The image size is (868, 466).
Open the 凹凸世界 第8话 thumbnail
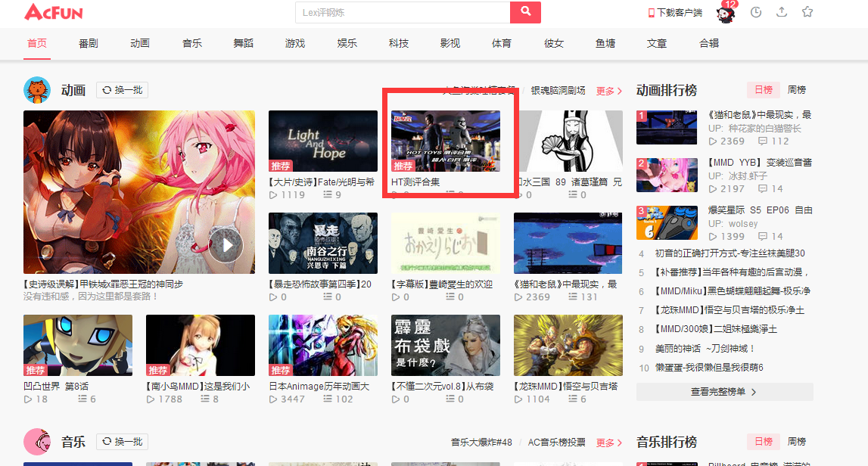(78, 346)
